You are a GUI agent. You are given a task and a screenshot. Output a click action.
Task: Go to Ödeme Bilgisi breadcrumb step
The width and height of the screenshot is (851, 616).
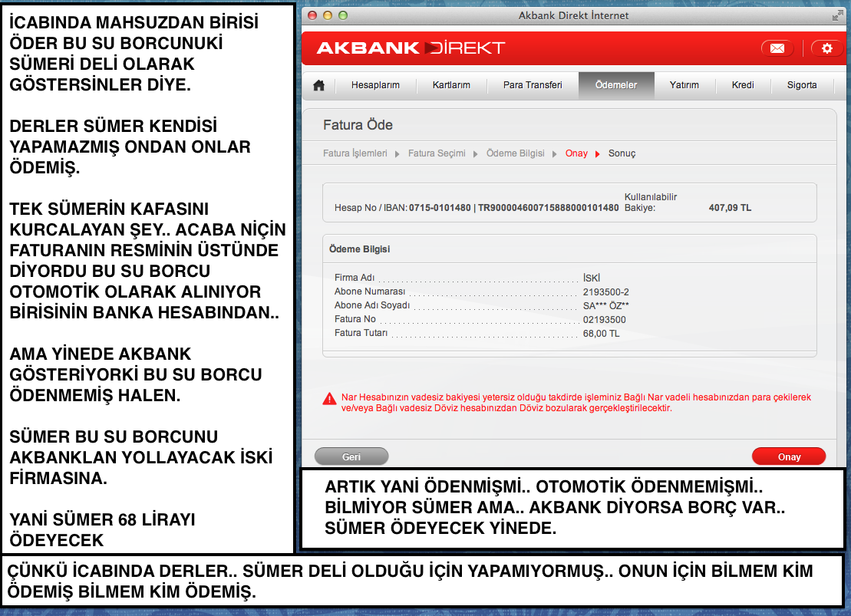tap(515, 153)
